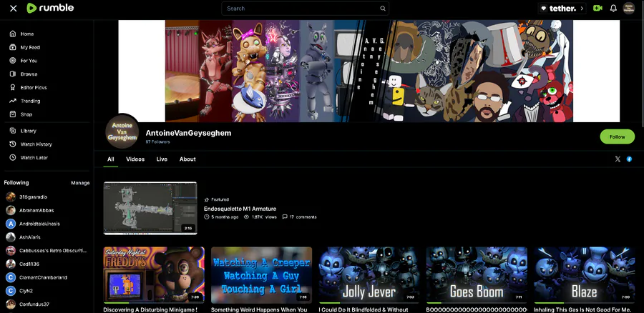Click Manage next to Following
This screenshot has width=644, height=313.
point(80,183)
